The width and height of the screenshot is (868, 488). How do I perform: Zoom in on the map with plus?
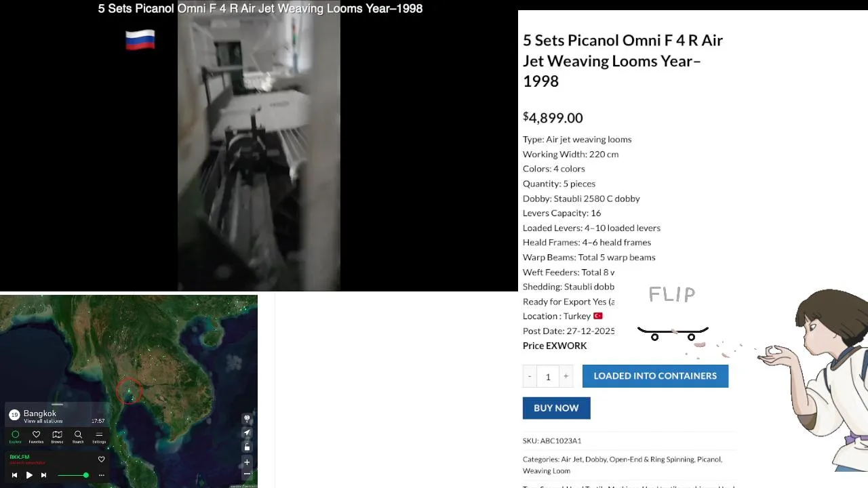coord(247,462)
